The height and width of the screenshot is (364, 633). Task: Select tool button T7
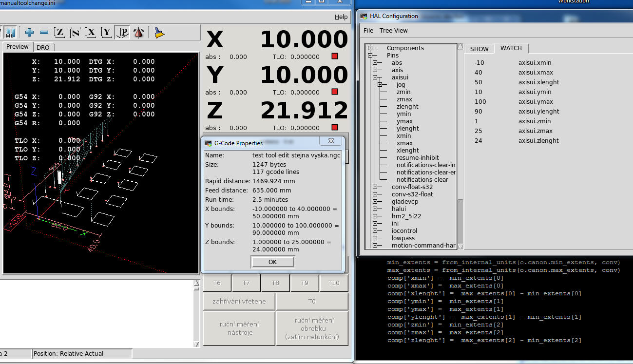pyautogui.click(x=246, y=283)
